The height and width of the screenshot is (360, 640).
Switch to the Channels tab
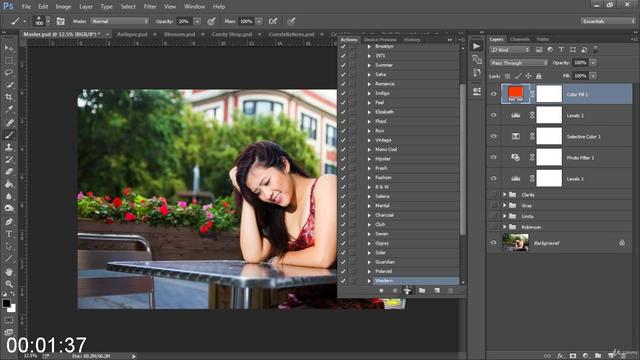pyautogui.click(x=520, y=39)
